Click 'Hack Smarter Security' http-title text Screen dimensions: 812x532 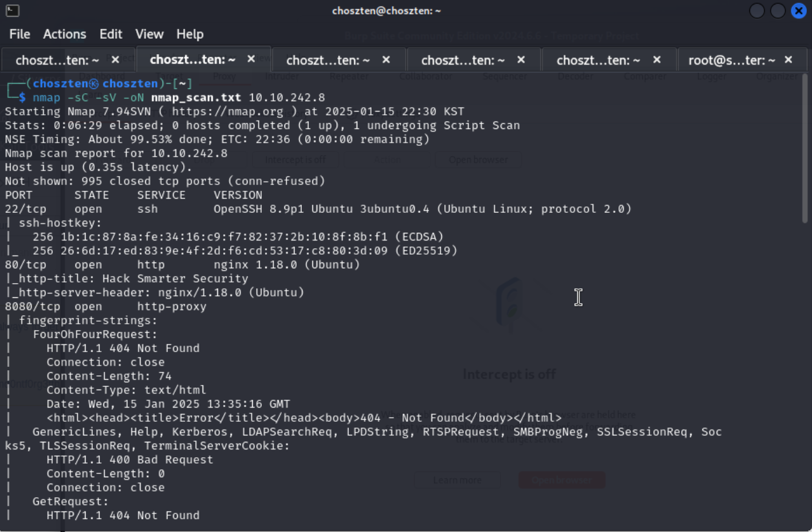tap(175, 279)
